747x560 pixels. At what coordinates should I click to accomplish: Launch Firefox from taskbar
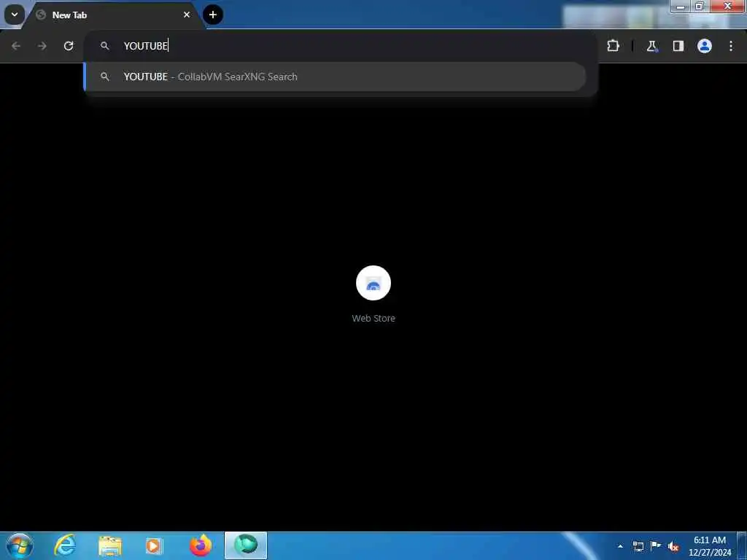(x=200, y=545)
